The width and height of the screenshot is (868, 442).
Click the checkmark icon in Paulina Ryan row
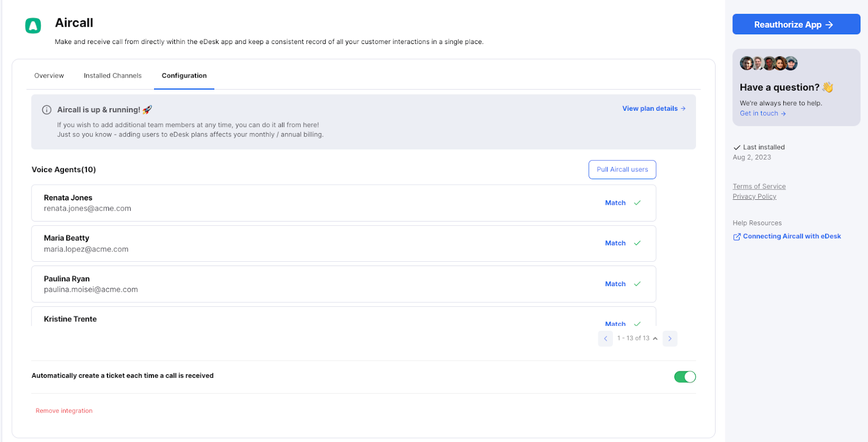pyautogui.click(x=637, y=284)
